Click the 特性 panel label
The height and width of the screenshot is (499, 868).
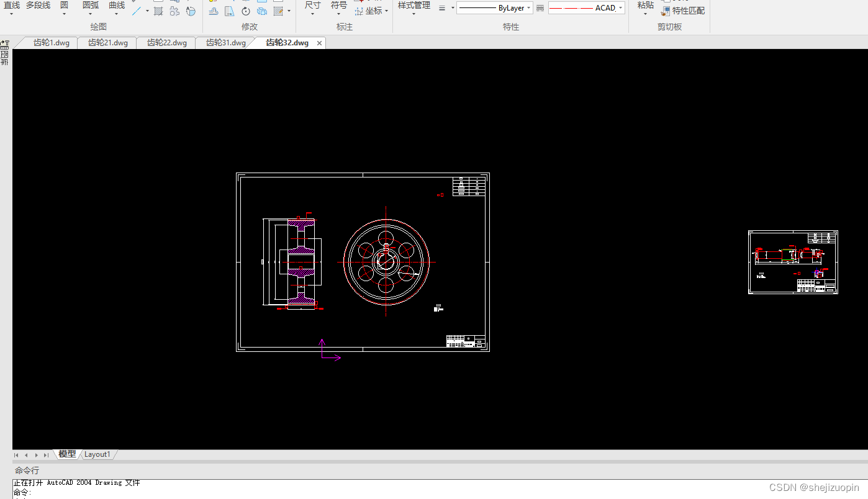point(511,27)
